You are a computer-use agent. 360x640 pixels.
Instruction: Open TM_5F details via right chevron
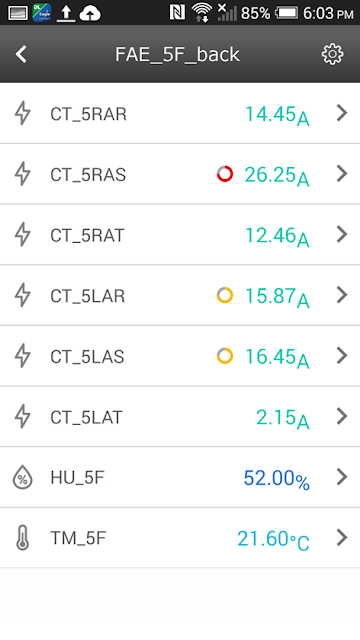(x=342, y=538)
